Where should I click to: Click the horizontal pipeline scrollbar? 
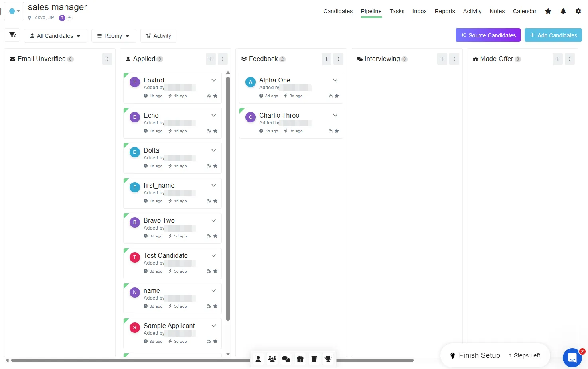click(212, 360)
